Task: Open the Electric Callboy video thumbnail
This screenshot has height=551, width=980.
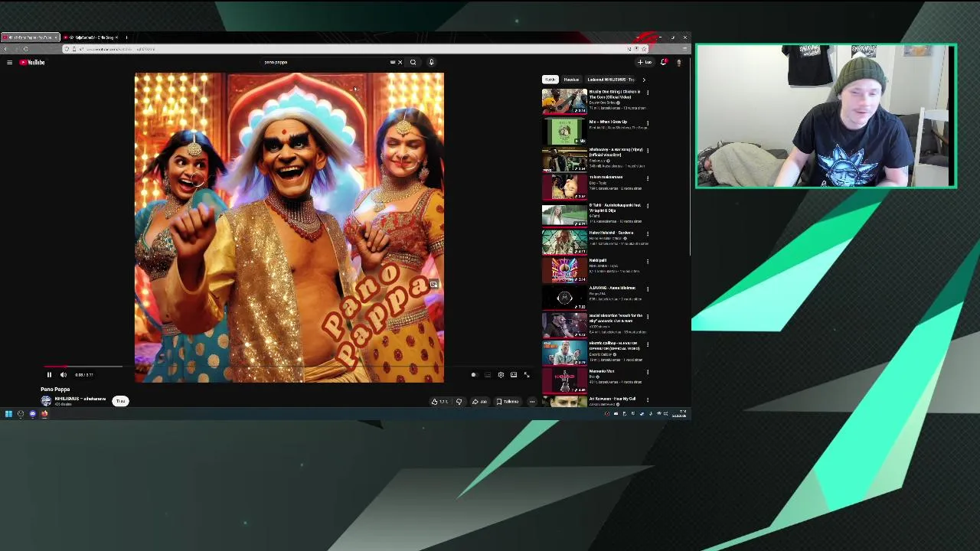Action: point(564,353)
